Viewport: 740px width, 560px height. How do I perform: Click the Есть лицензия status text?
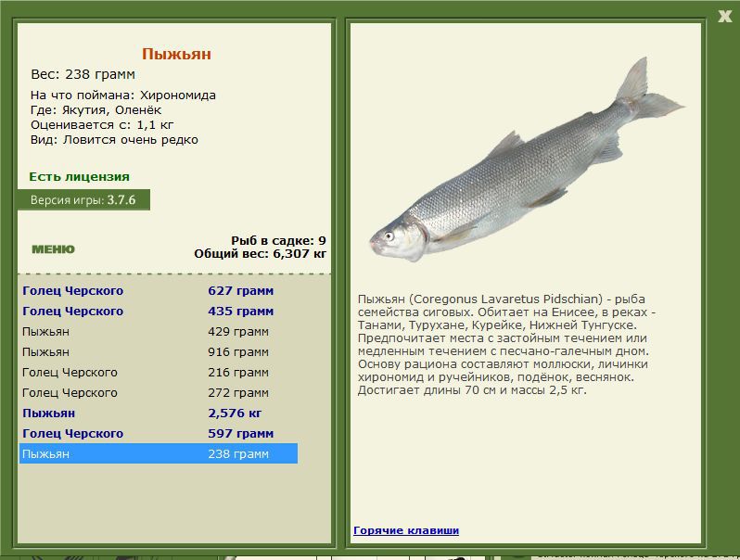point(79,176)
